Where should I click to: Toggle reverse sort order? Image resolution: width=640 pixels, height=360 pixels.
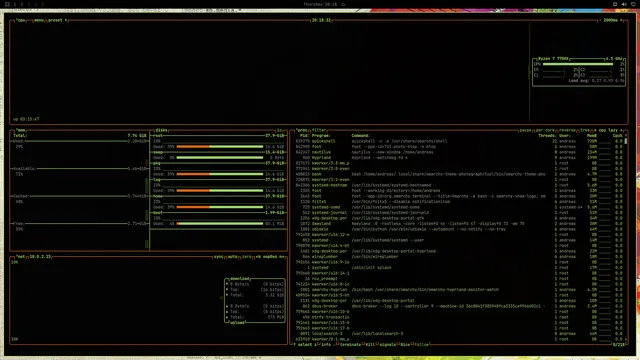click(x=567, y=130)
